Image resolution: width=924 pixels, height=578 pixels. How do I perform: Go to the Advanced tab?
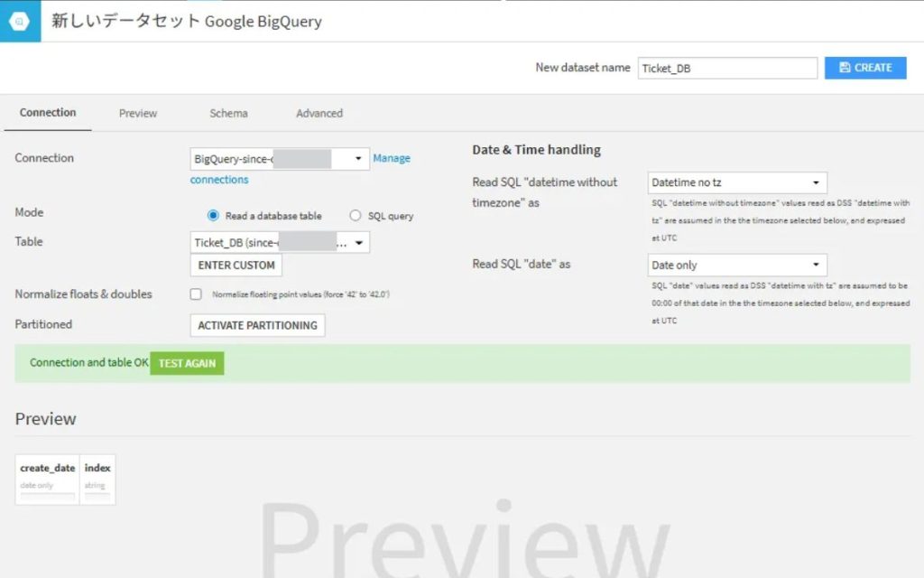pos(319,114)
